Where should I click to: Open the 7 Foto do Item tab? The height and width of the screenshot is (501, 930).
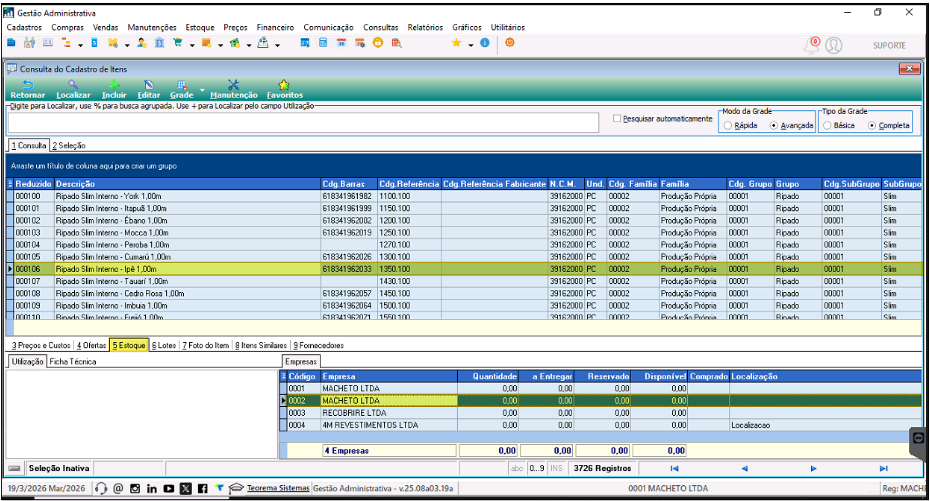[206, 345]
